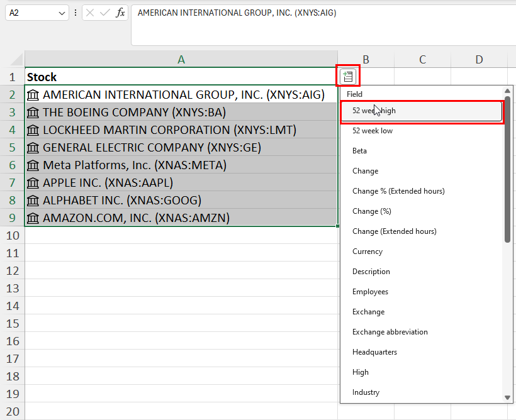Click the AMERICAN INTERNATIONAL GROUP cell text
The width and height of the screenshot is (516, 420).
[184, 95]
